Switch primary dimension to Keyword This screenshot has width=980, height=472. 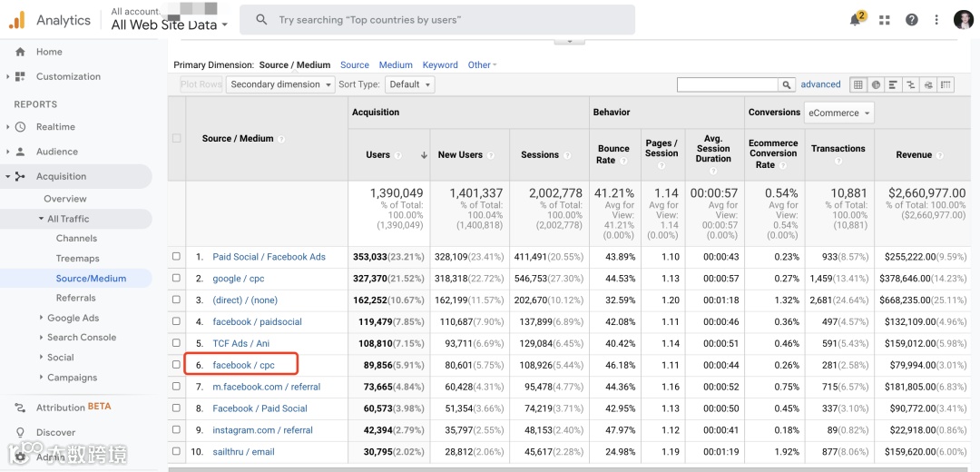click(x=440, y=65)
